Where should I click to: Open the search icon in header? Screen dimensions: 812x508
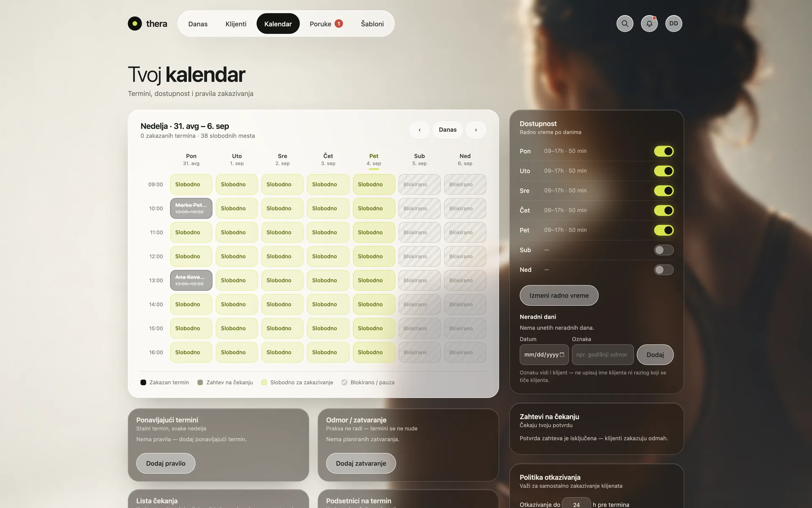pyautogui.click(x=625, y=24)
